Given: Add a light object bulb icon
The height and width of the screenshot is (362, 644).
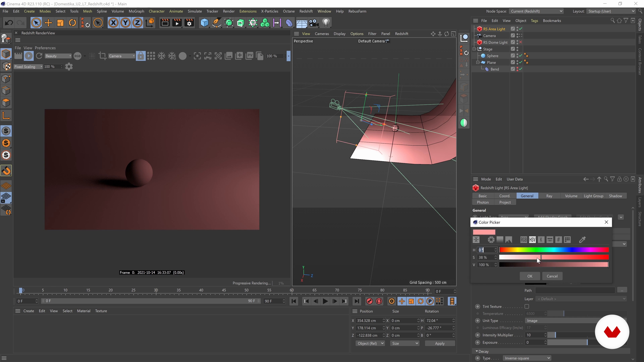Looking at the screenshot, I should (326, 23).
